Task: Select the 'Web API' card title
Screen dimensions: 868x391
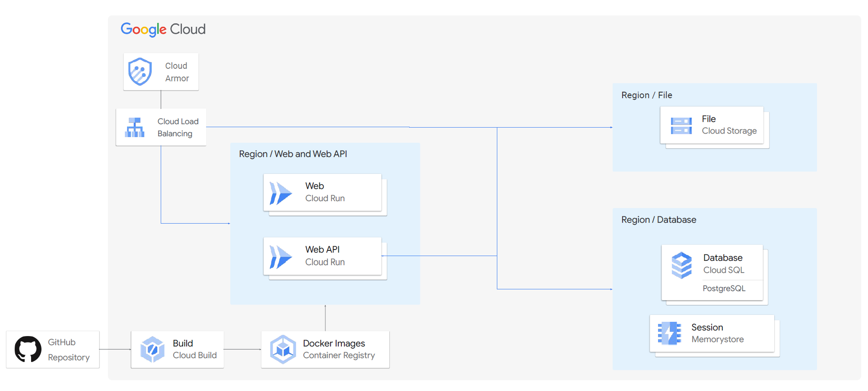Action: [322, 250]
